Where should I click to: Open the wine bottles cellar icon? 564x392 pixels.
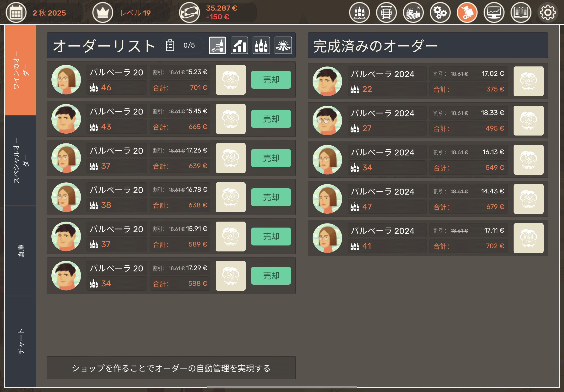(x=359, y=12)
